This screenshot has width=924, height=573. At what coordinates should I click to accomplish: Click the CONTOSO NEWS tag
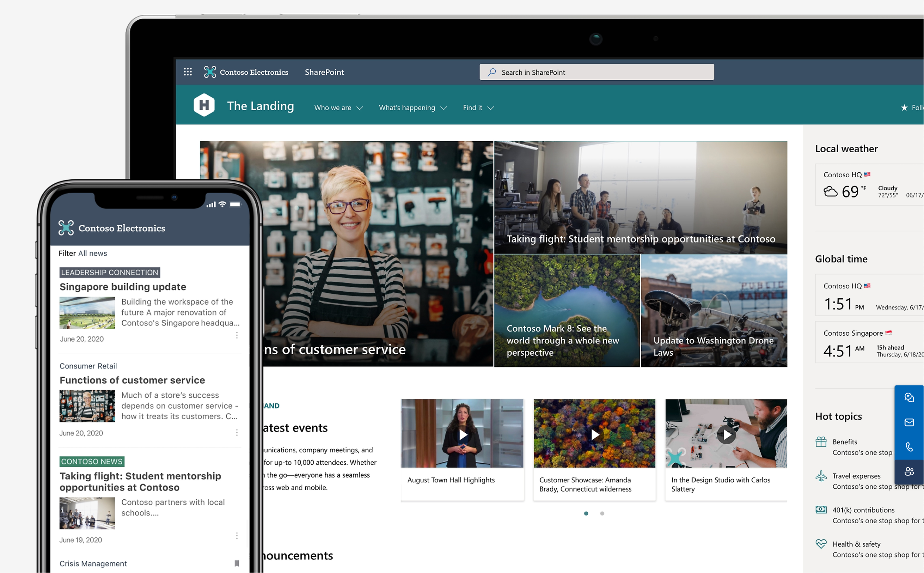click(x=92, y=462)
